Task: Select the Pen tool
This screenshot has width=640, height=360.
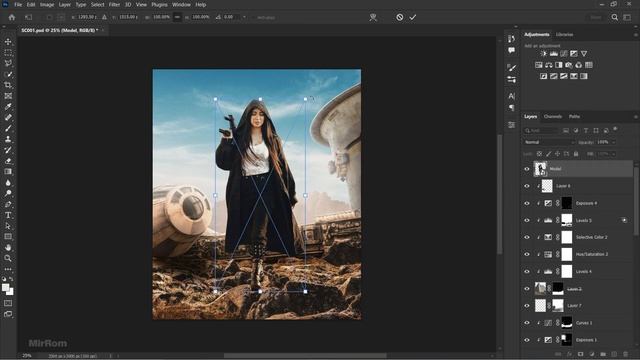Action: tap(8, 204)
